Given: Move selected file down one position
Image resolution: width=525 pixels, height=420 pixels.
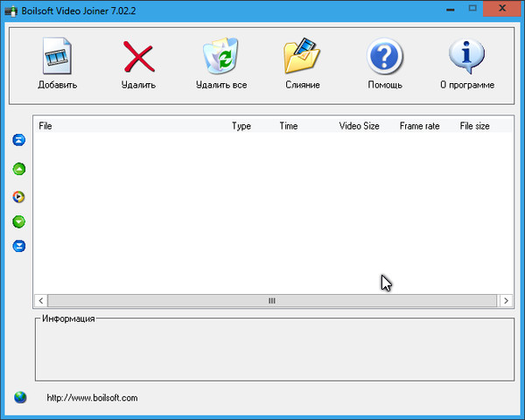Looking at the screenshot, I should coord(19,222).
